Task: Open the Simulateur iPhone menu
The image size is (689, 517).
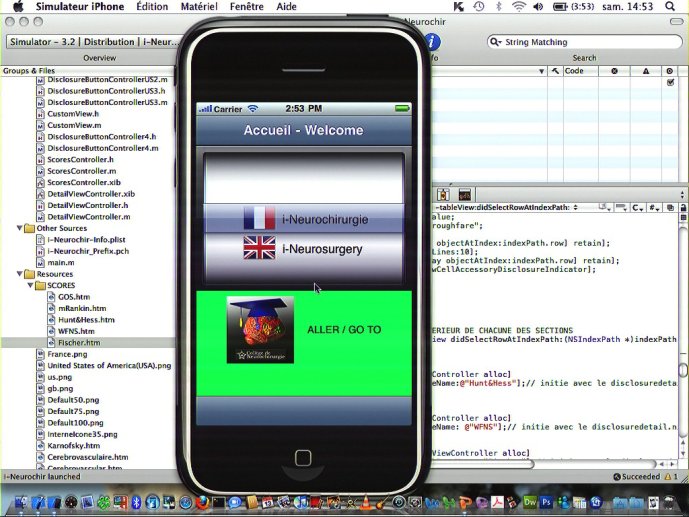Action: pyautogui.click(x=80, y=6)
